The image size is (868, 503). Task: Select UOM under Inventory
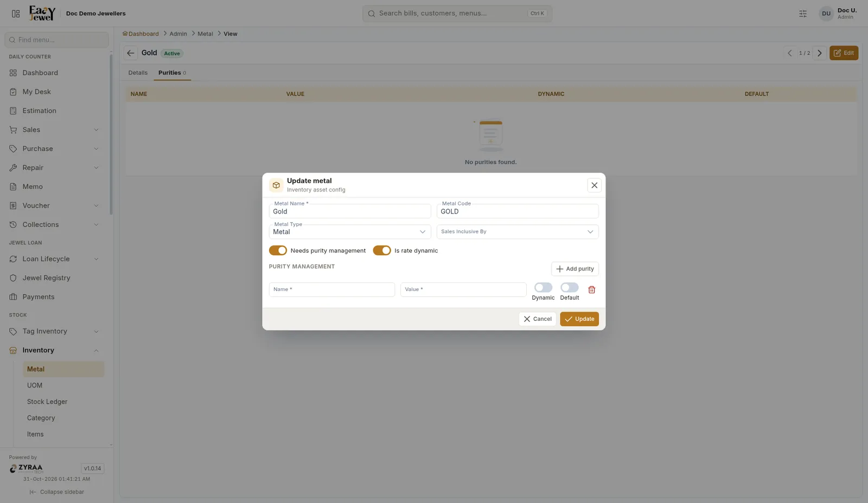pyautogui.click(x=35, y=385)
